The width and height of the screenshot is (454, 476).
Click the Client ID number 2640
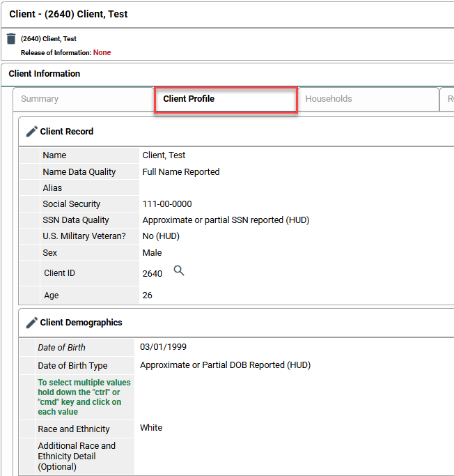(x=152, y=273)
